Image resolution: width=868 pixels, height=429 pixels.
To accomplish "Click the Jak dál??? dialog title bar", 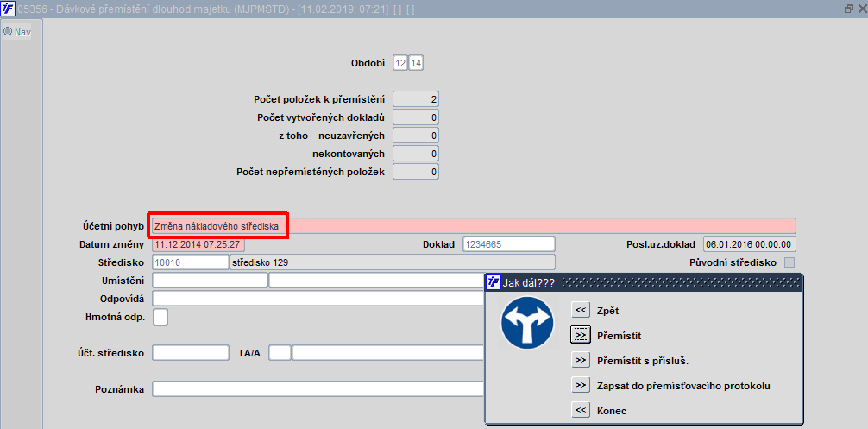I will pos(644,282).
